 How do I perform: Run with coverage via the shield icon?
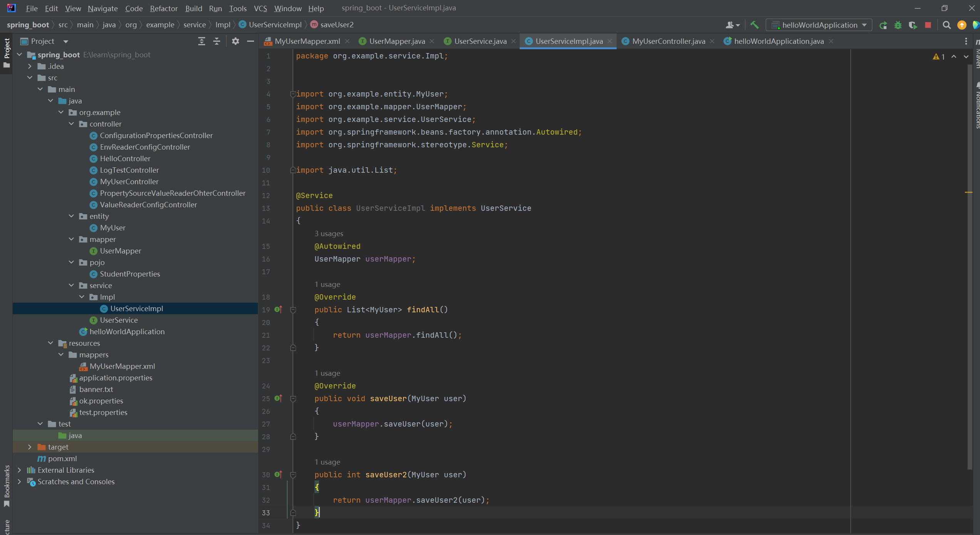pyautogui.click(x=913, y=25)
